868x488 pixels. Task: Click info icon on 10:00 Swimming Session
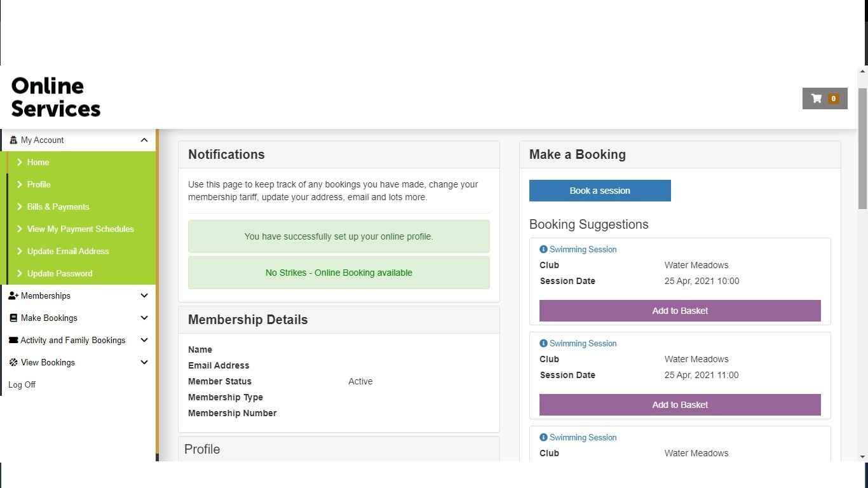[543, 250]
